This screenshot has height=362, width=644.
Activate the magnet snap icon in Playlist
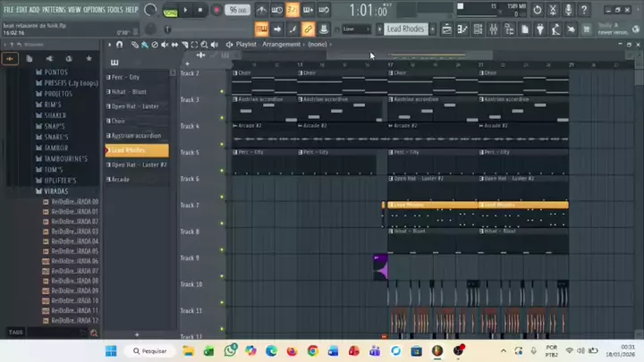pos(120,44)
